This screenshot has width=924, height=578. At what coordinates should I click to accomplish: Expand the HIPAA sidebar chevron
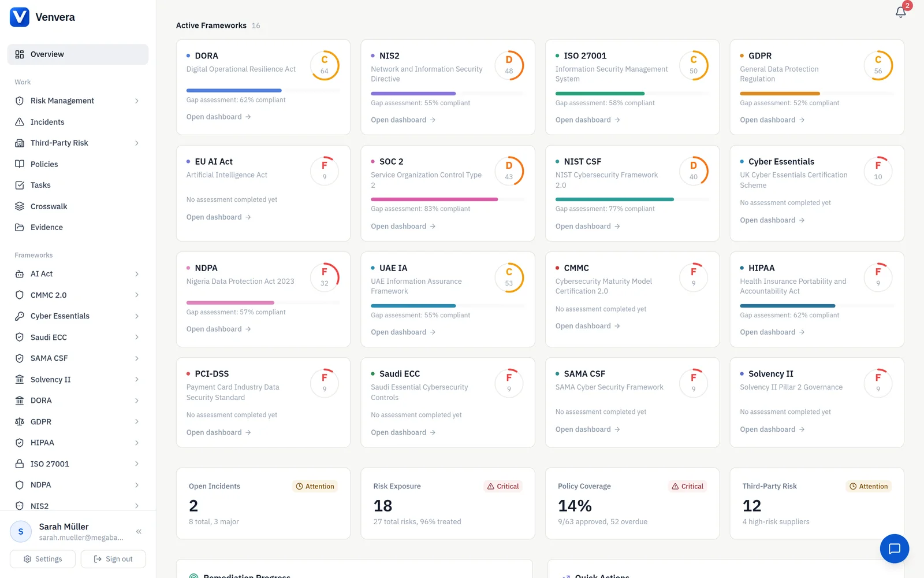137,443
